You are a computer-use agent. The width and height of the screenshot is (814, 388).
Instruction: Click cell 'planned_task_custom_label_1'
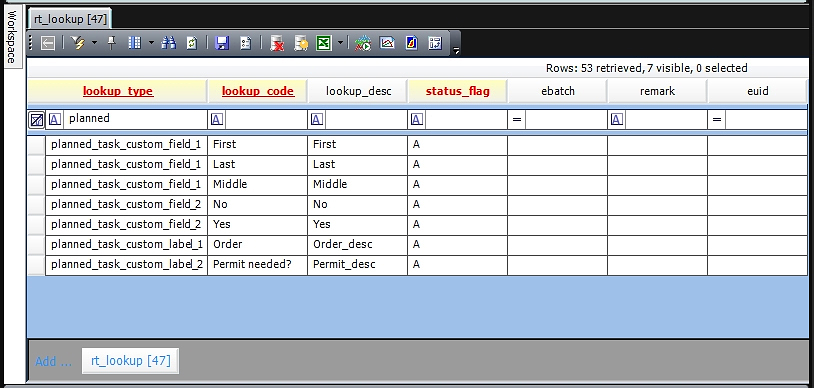(x=127, y=245)
